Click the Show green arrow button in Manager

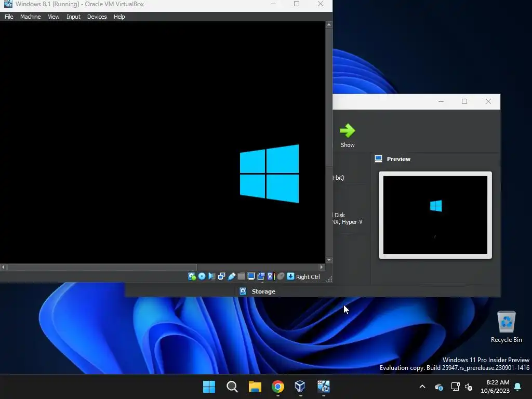(x=348, y=136)
